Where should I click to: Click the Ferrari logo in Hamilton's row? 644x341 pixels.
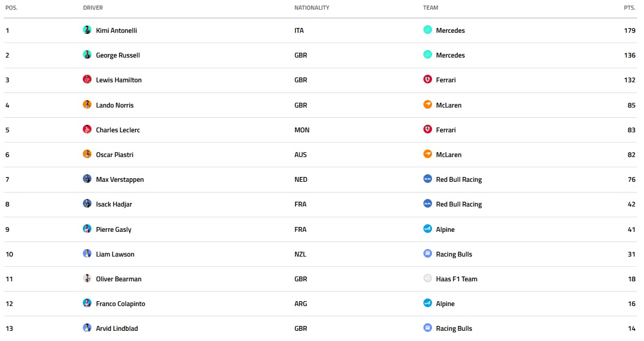[x=428, y=80]
